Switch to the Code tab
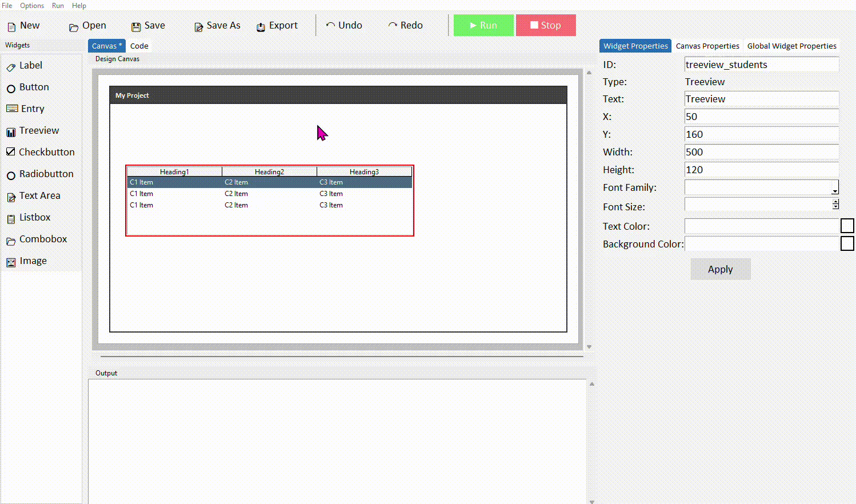Screen dimensions: 856x504 [x=139, y=46]
